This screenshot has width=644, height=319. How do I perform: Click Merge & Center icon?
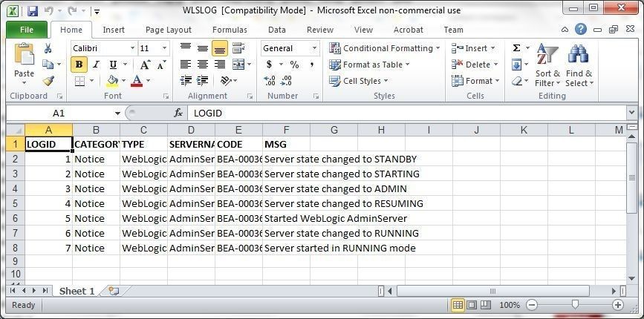[x=238, y=65]
